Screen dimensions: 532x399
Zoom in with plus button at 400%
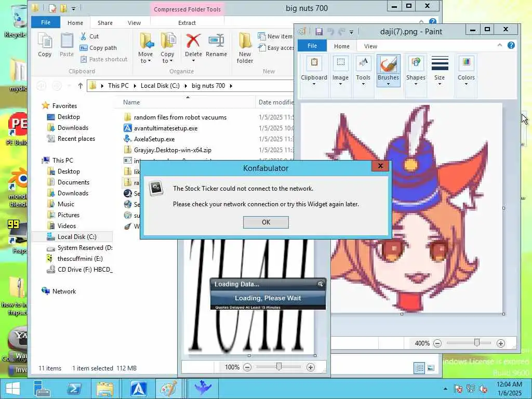(x=500, y=343)
